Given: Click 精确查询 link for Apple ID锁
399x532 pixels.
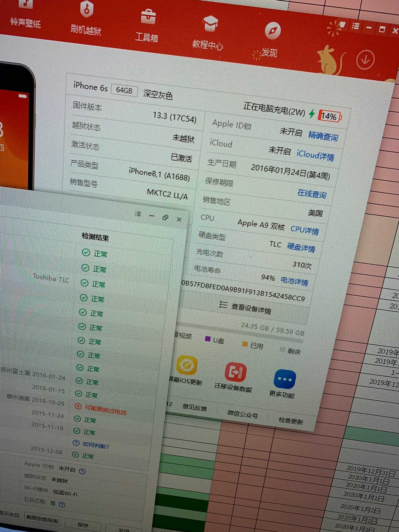Looking at the screenshot, I should tap(323, 136).
